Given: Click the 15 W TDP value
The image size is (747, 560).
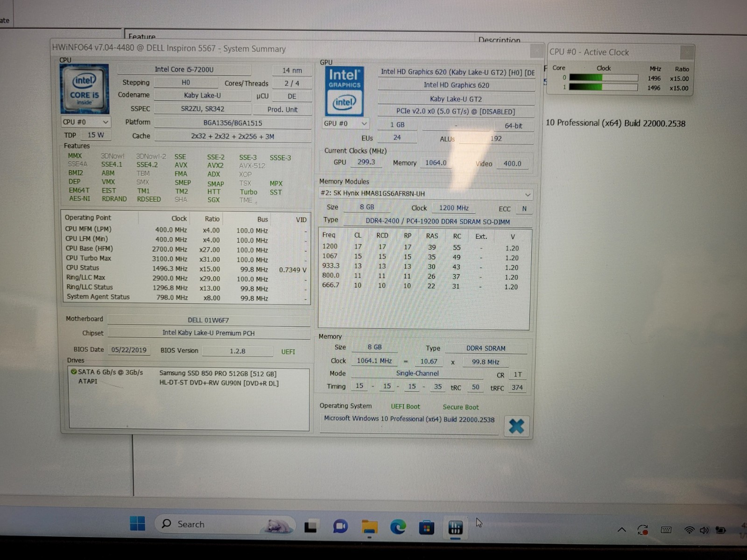Looking at the screenshot, I should 96,135.
